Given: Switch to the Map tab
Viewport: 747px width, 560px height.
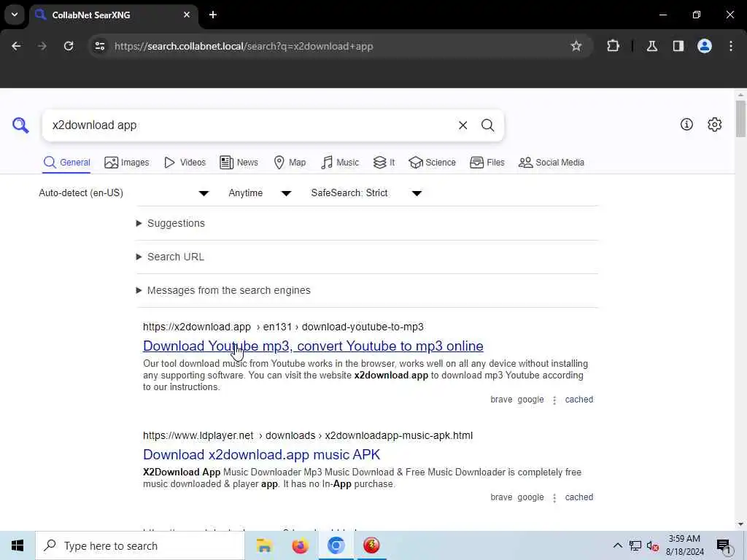Looking at the screenshot, I should pos(290,163).
